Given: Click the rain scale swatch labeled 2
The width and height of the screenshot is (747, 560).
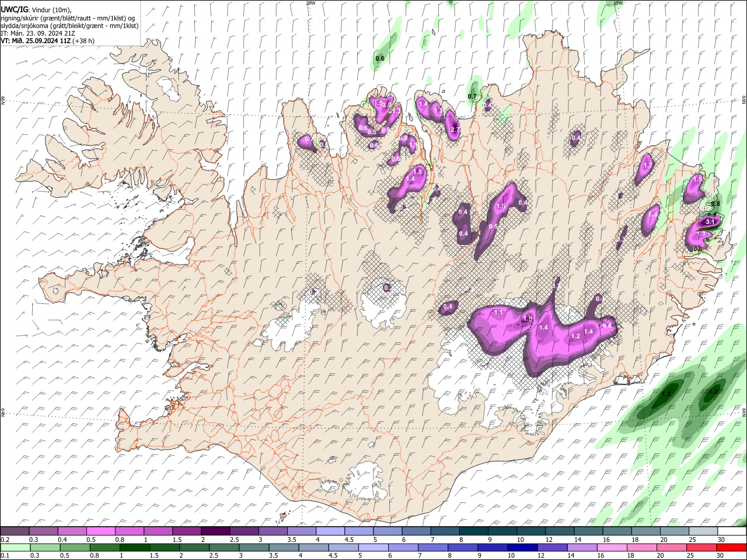Looking at the screenshot, I should click(x=194, y=547).
